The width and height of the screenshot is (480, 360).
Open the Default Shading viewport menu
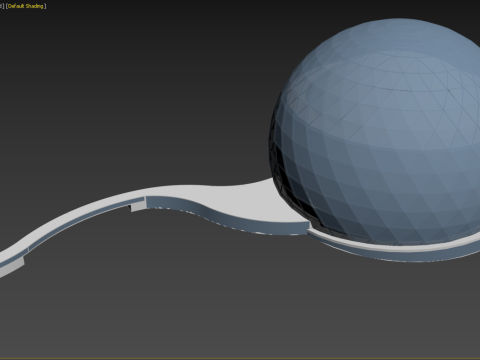pos(26,6)
